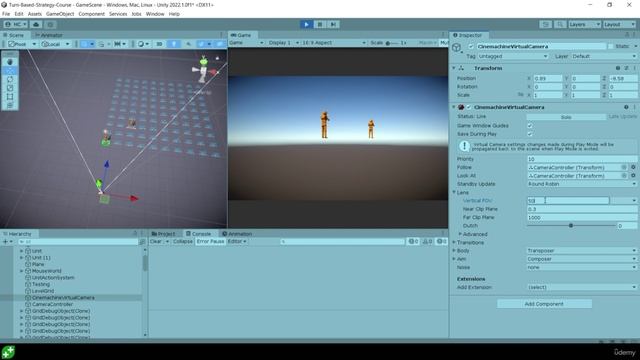Image resolution: width=640 pixels, height=360 pixels.
Task: Click the Add Component button
Action: [x=544, y=304]
